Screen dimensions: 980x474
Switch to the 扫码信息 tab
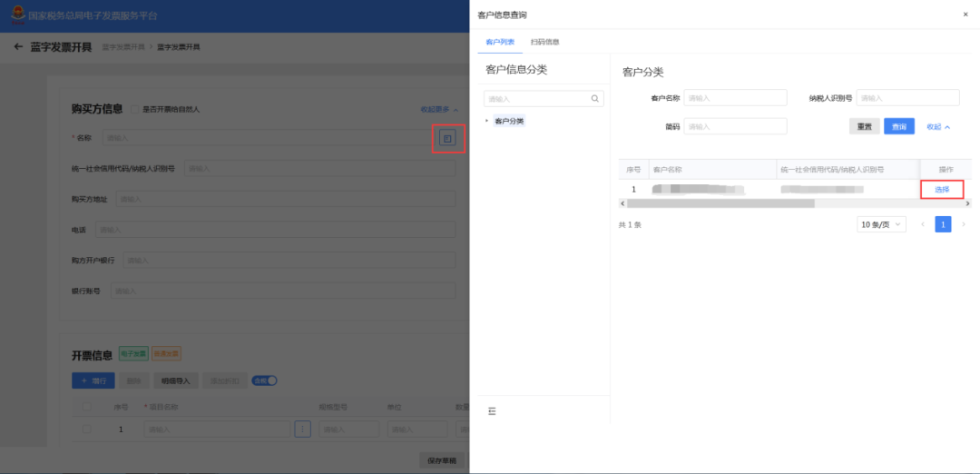coord(544,42)
